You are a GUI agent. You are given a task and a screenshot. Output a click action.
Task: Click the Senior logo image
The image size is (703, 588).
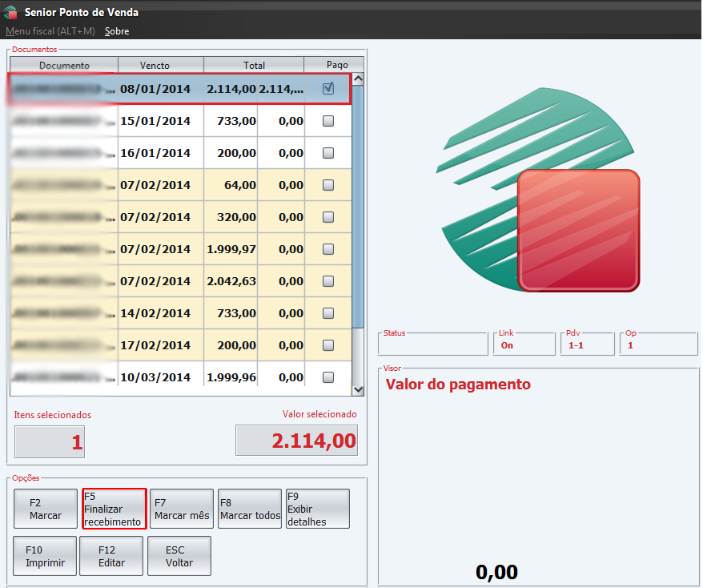tap(538, 190)
